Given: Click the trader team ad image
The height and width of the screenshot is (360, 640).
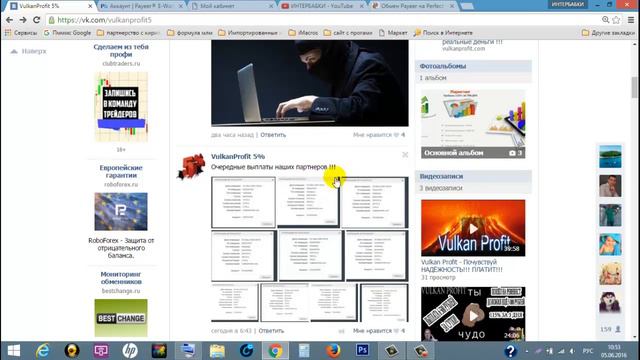Looking at the screenshot, I should pos(121,107).
